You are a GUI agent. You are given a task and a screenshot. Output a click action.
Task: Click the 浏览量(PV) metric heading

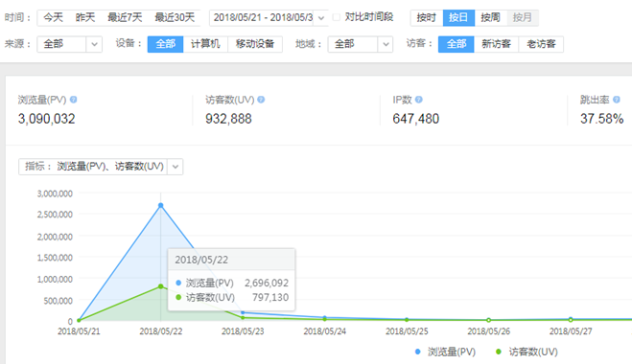click(42, 100)
